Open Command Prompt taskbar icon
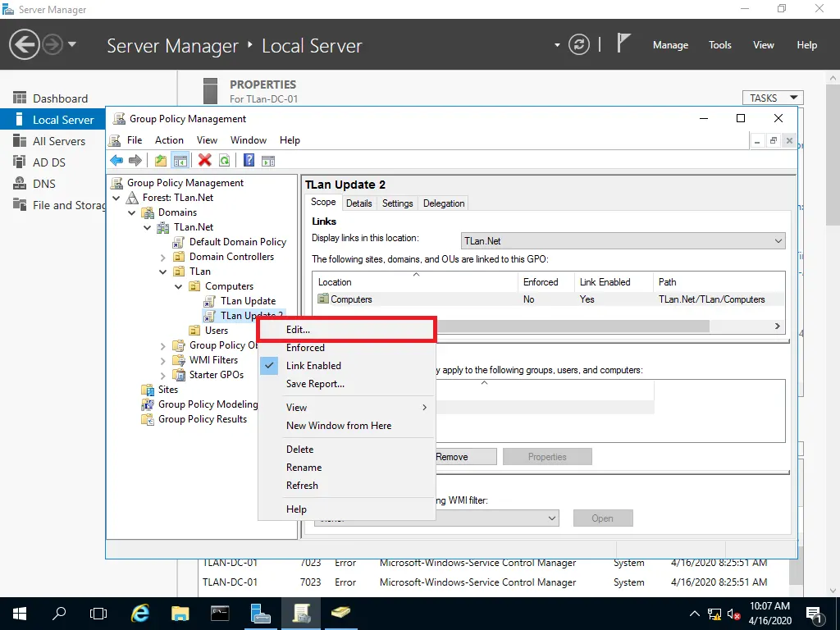 tap(220, 614)
